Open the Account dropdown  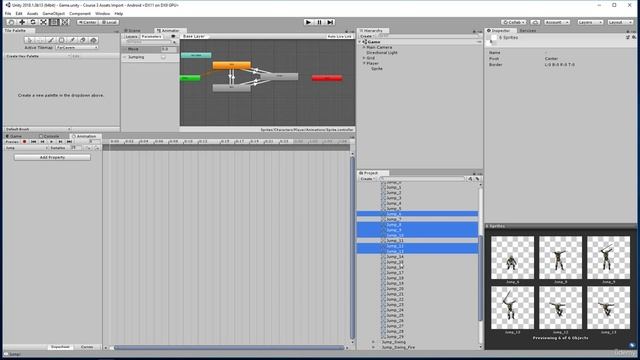(x=557, y=22)
